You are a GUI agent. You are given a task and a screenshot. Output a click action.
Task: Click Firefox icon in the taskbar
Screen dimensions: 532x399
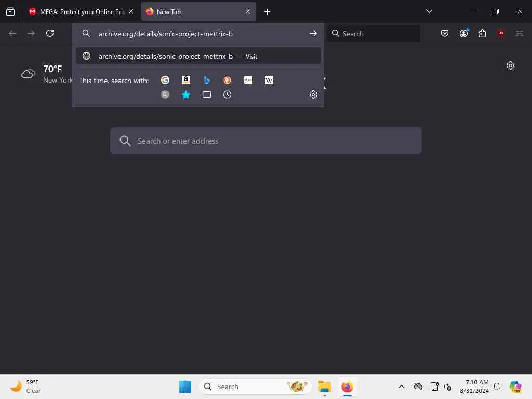[x=348, y=387]
